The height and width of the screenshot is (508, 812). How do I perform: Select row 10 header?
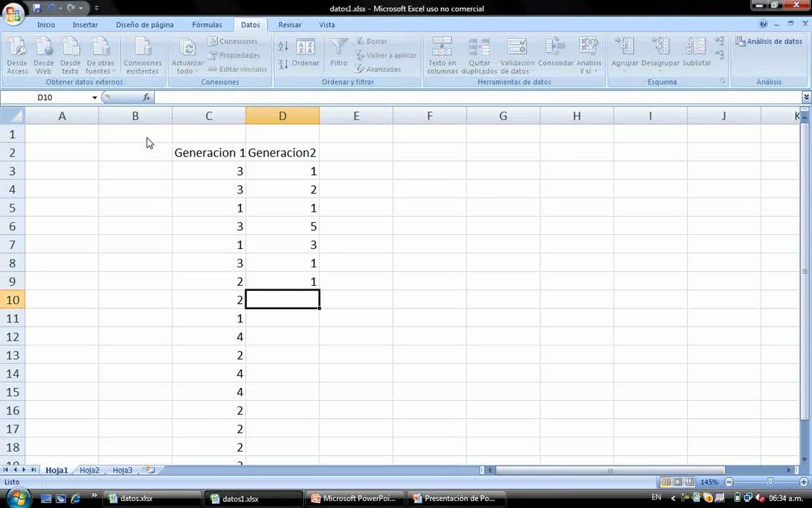(x=13, y=300)
